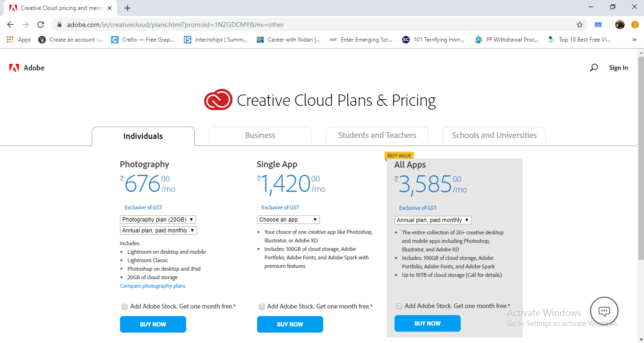Click the browser back arrow
This screenshot has width=644, height=343.
[10, 24]
